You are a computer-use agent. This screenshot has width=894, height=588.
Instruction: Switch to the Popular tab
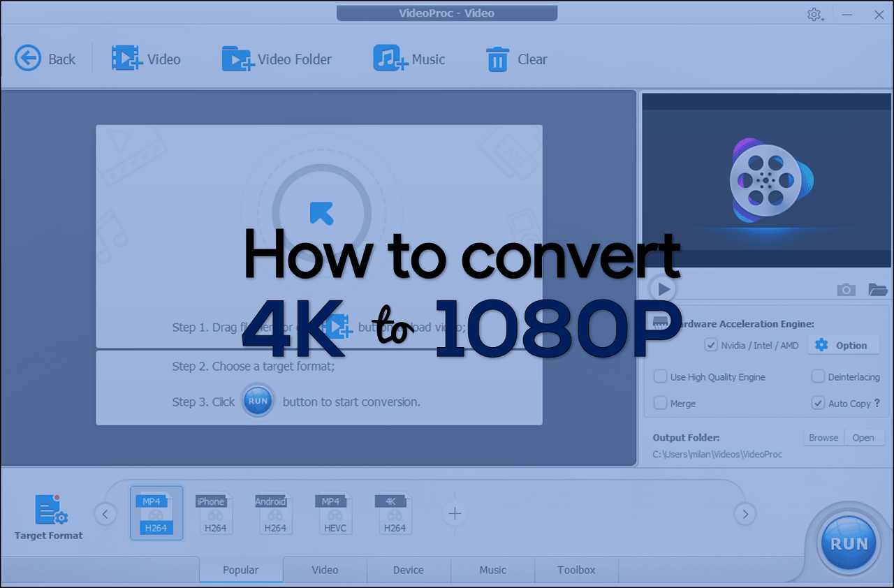click(241, 570)
